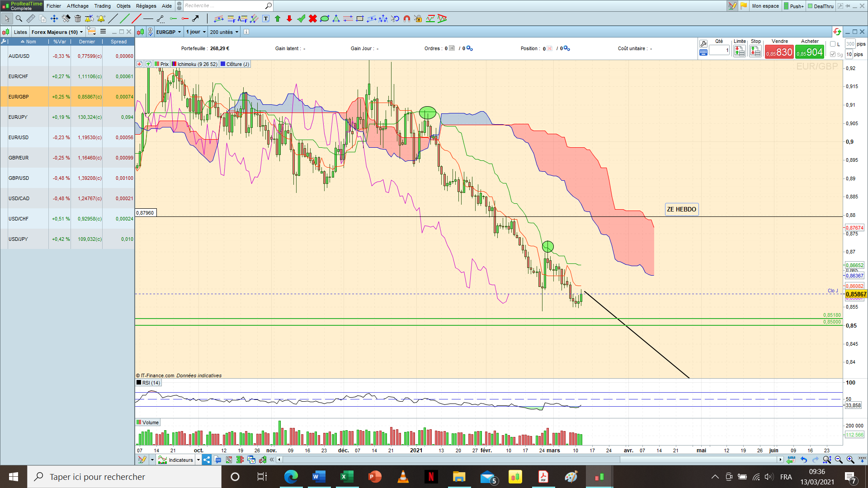This screenshot has width=868, height=488.
Task: Open the Aide menu
Action: coord(167,6)
